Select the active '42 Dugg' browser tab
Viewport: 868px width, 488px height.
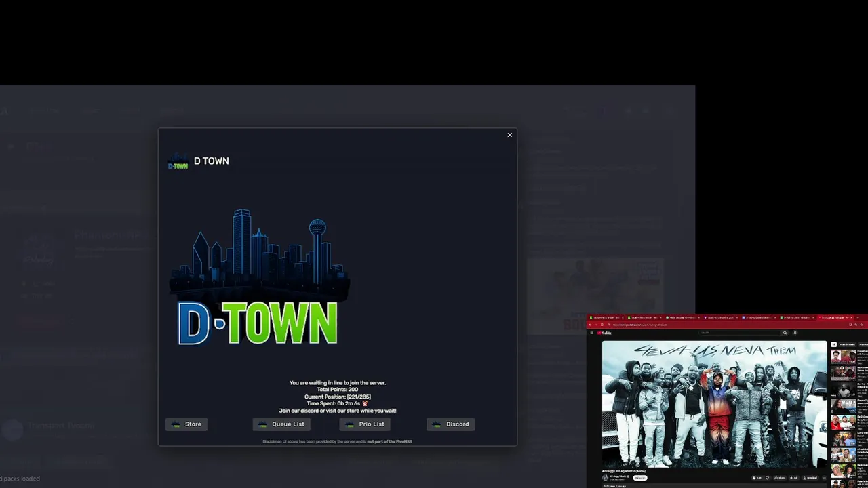pos(836,317)
